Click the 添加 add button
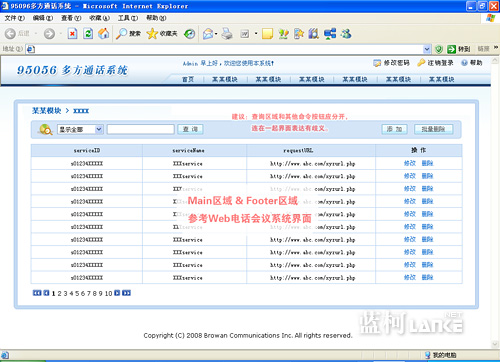 (x=394, y=129)
